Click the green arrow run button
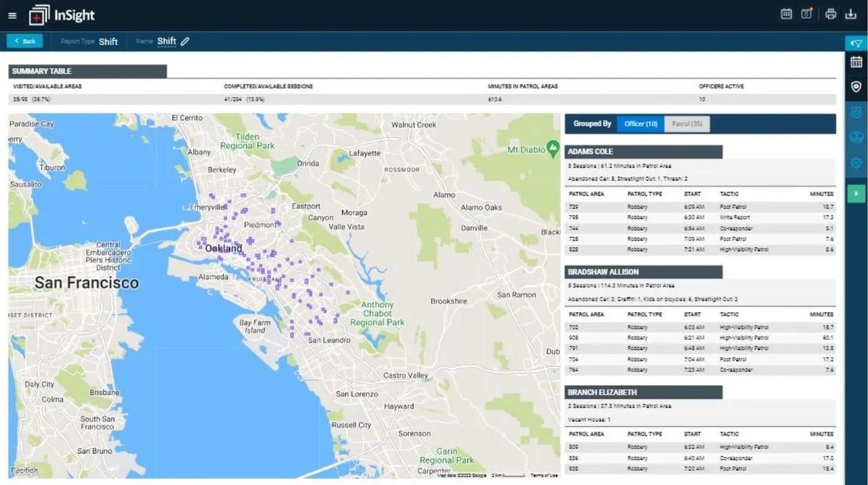 pyautogui.click(x=856, y=193)
